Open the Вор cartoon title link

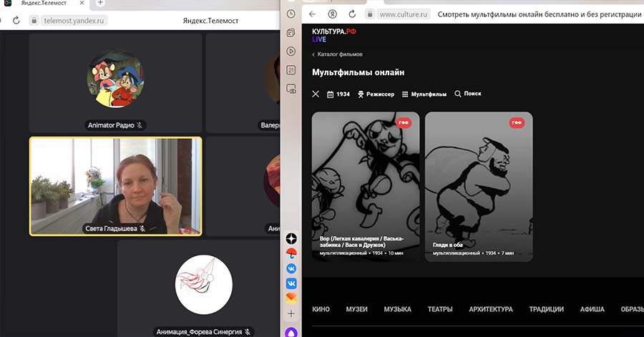pos(361,241)
